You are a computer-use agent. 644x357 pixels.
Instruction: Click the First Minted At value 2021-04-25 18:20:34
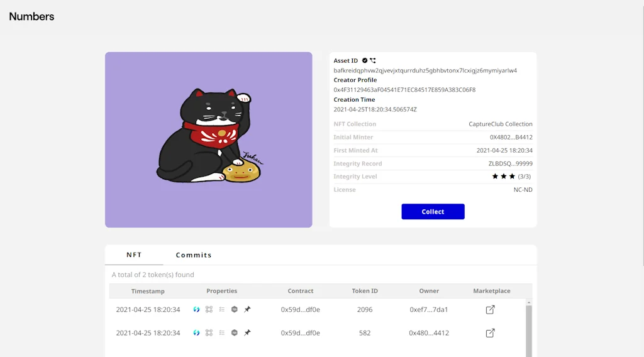point(504,150)
